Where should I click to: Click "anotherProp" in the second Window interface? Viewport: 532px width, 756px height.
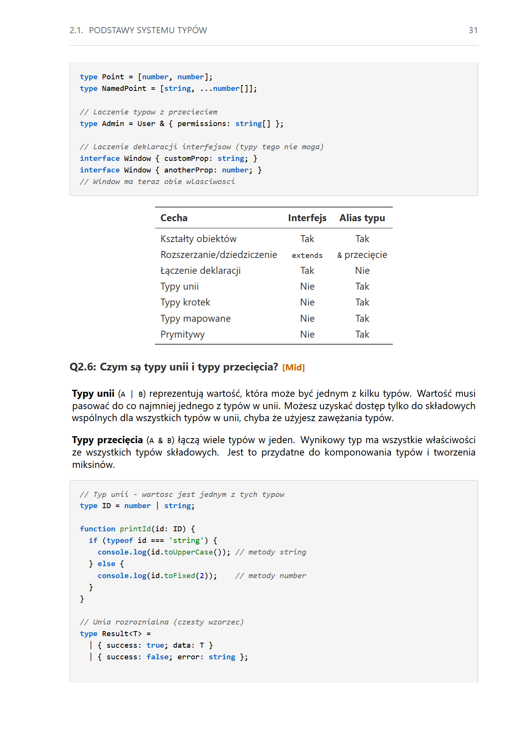point(188,170)
